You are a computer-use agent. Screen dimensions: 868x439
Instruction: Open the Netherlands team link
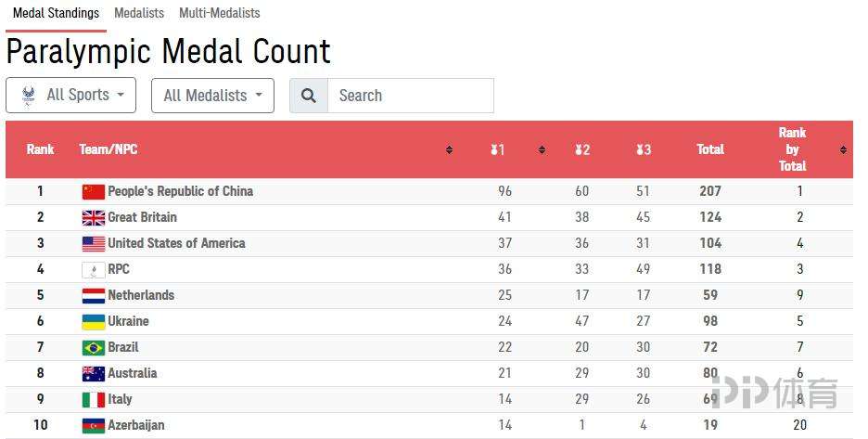click(x=141, y=295)
